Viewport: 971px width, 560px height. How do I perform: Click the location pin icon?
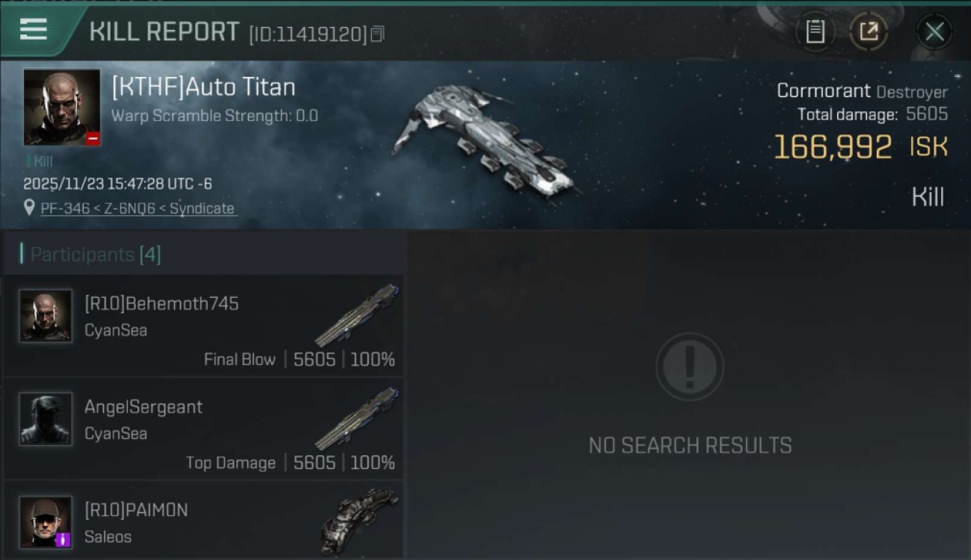click(29, 208)
